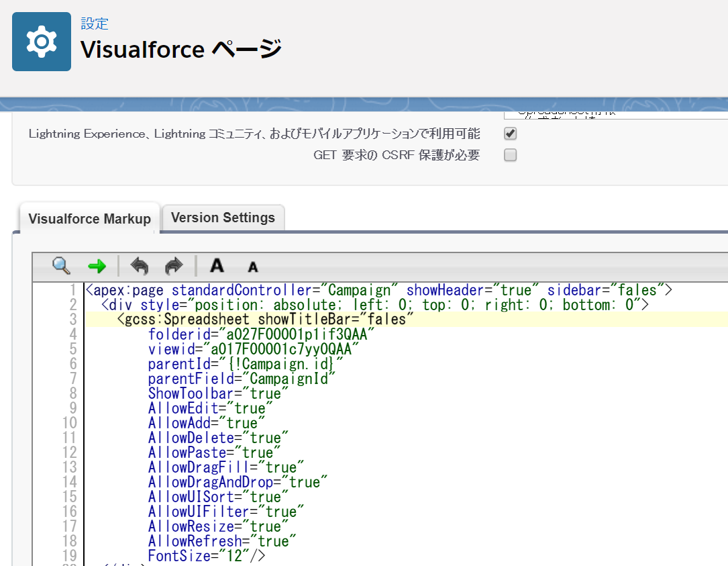Click the AllowUISort="true" line
Screen dimensions: 728x566
[218, 498]
